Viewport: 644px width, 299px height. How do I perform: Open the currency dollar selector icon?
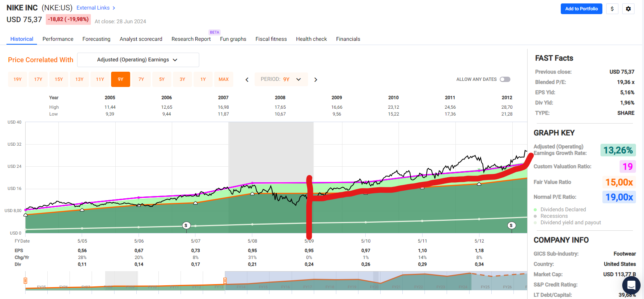click(x=612, y=9)
